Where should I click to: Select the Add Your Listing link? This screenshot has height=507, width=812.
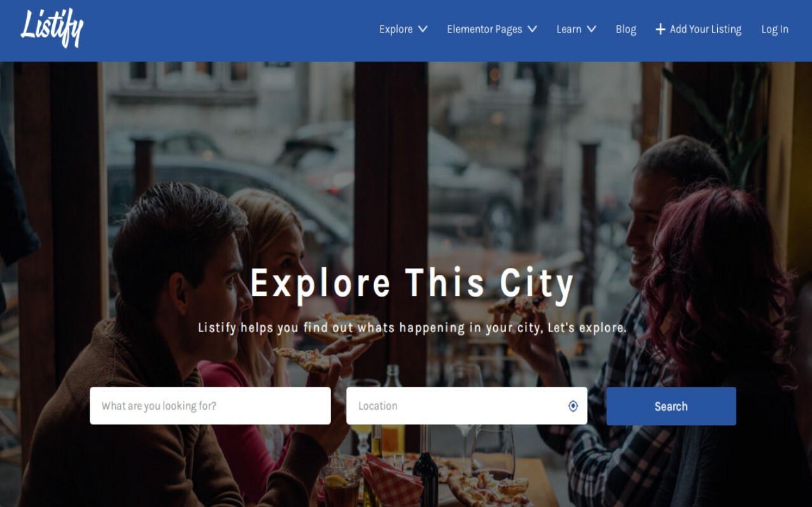coord(705,29)
